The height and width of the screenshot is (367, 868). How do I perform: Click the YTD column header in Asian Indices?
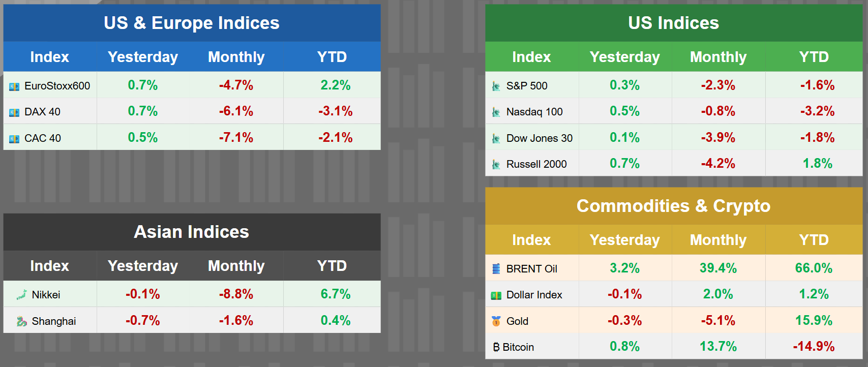point(332,266)
